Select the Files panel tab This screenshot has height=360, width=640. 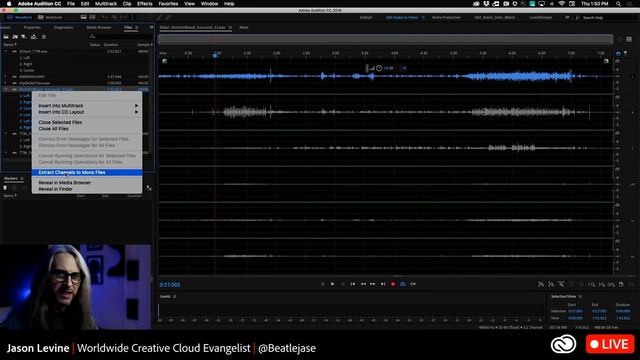[x=128, y=27]
